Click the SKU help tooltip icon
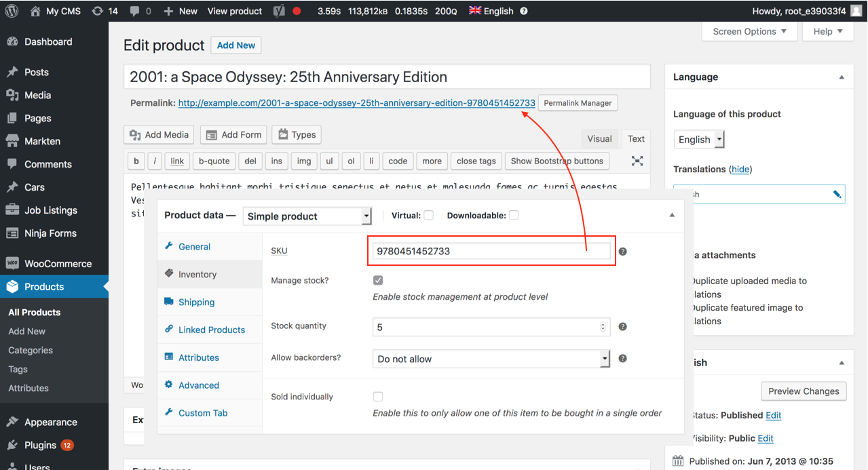This screenshot has width=868, height=470. point(622,251)
